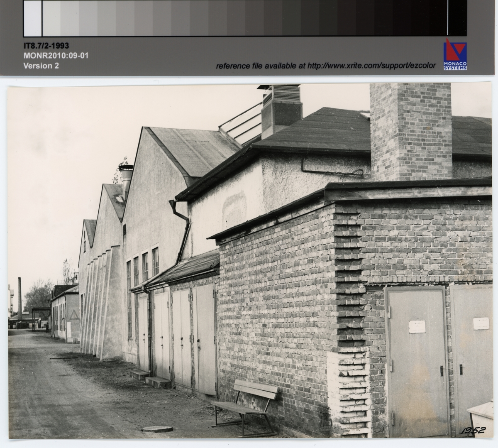Click the Monaco Systems logo

pos(455,54)
